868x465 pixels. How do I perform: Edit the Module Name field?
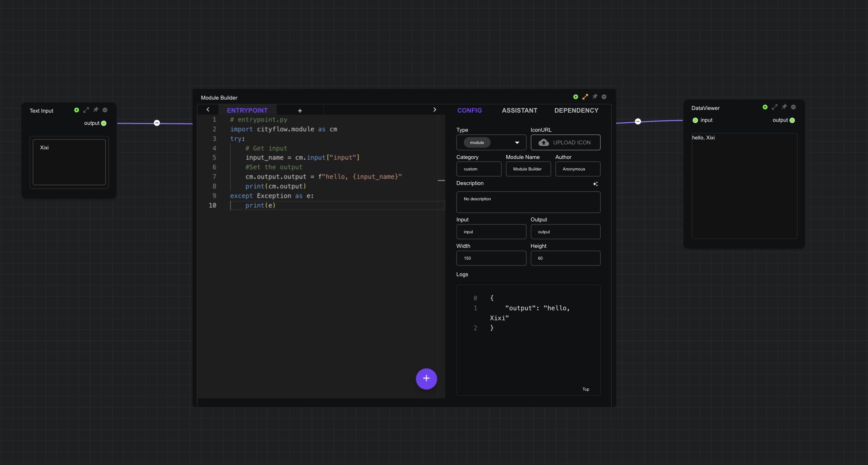[528, 169]
